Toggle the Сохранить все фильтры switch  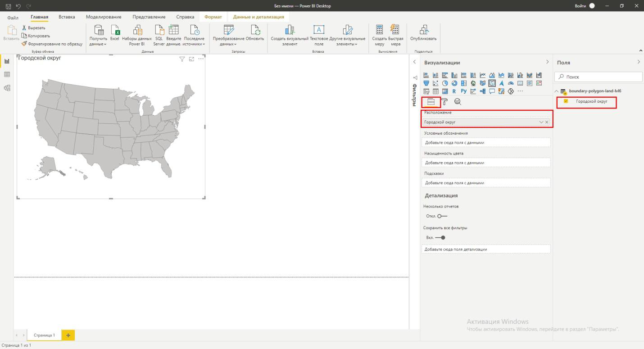tap(441, 237)
